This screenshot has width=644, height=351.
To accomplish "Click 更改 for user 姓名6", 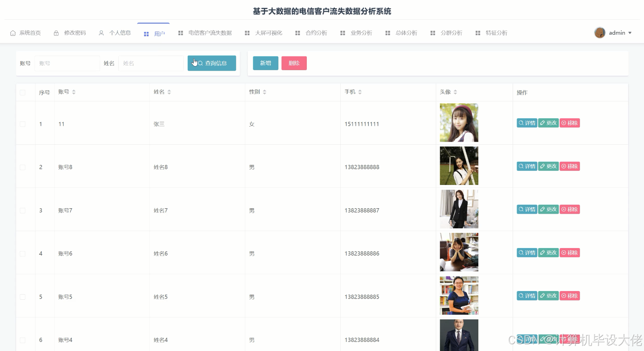I will click(x=549, y=253).
